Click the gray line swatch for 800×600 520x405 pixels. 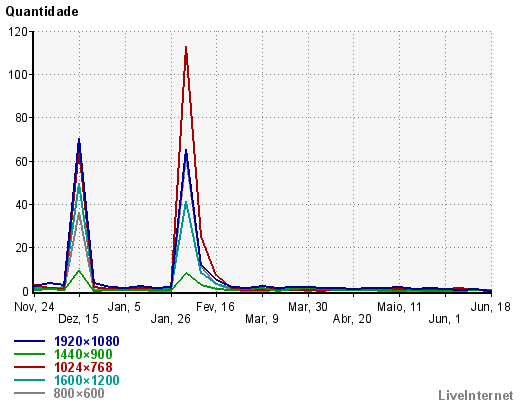[29, 393]
